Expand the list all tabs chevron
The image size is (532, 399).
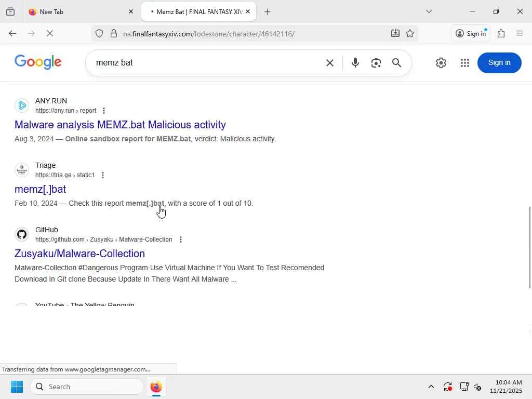[x=429, y=11]
